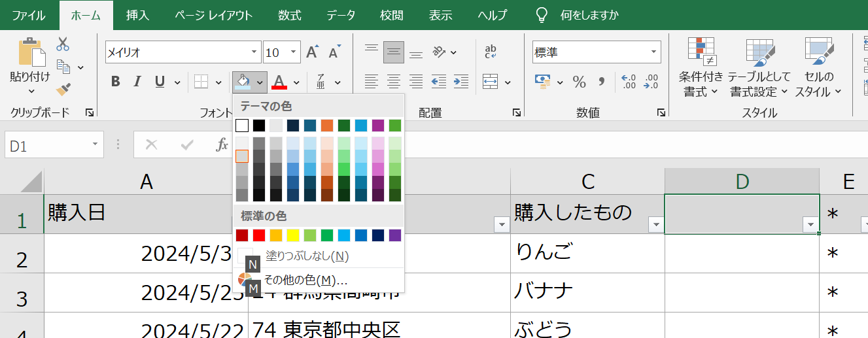Pick the orange theme color swatch
Screen dimensions: 868x338
point(327,126)
